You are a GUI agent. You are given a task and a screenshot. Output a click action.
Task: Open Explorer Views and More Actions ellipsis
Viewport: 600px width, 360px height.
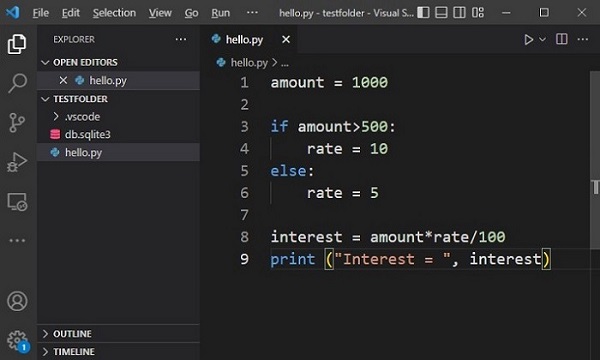181,39
